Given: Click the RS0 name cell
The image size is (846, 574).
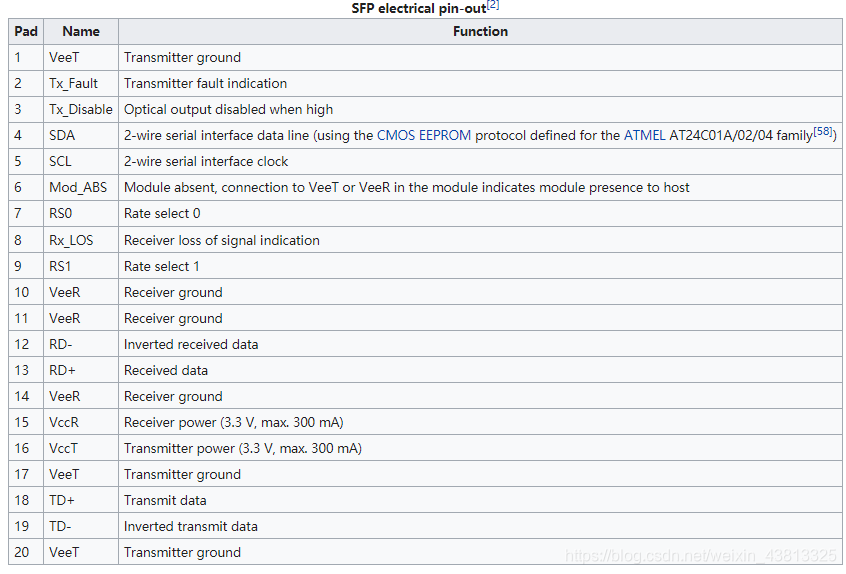Looking at the screenshot, I should click(x=81, y=214).
